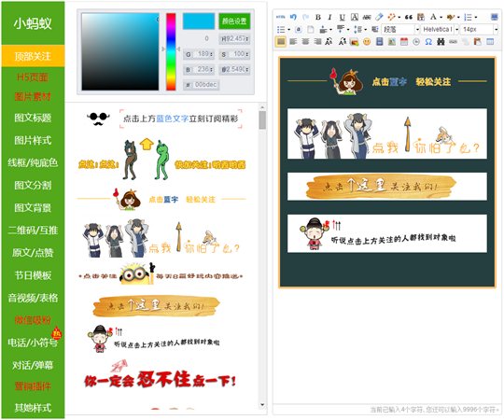Open the 其她样式 sidebar category
The width and height of the screenshot is (504, 420).
coord(33,408)
